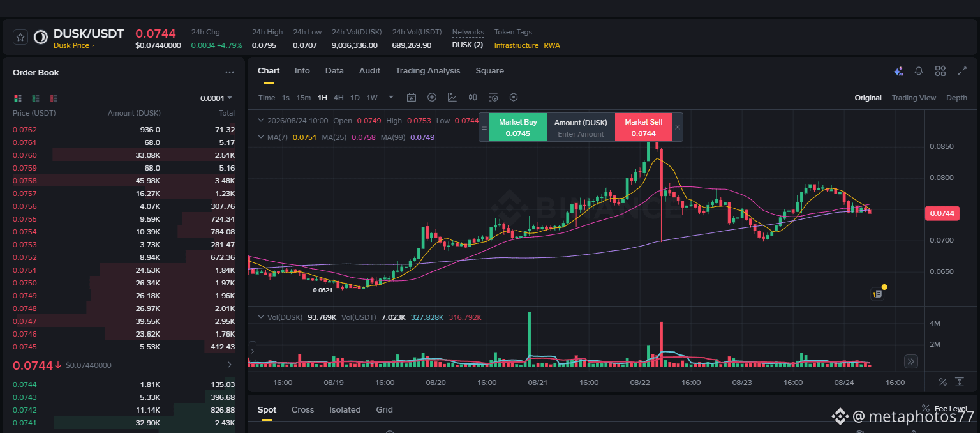The width and height of the screenshot is (980, 433).
Task: Switch to Trading View chart
Action: pyautogui.click(x=914, y=98)
